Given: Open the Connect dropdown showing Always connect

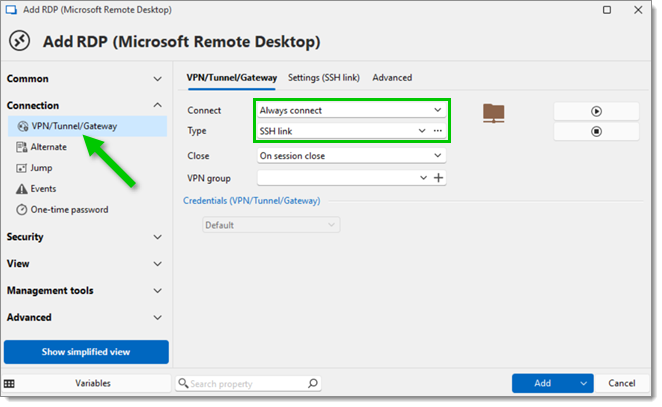Looking at the screenshot, I should 351,111.
